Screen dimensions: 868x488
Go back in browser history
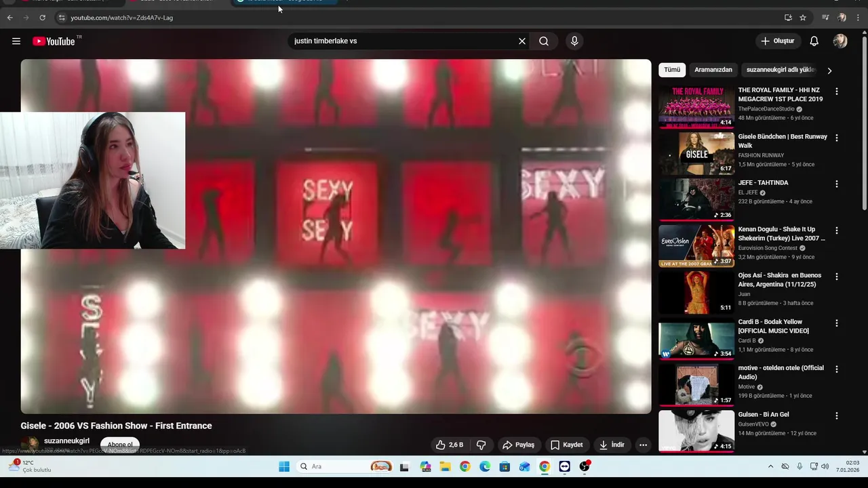[9, 18]
